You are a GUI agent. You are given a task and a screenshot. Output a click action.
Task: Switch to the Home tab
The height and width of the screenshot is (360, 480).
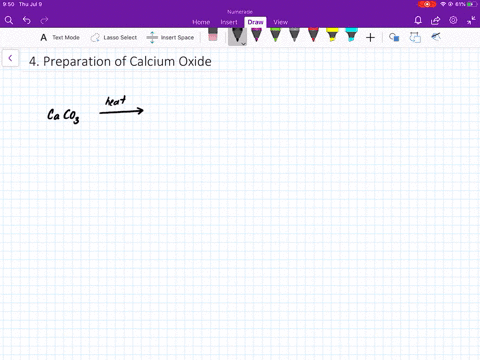(201, 22)
